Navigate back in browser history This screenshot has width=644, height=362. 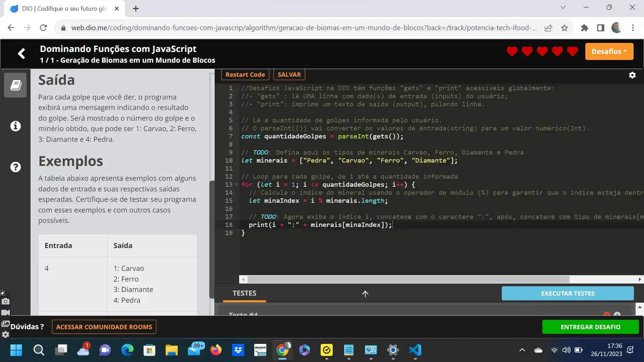11,28
